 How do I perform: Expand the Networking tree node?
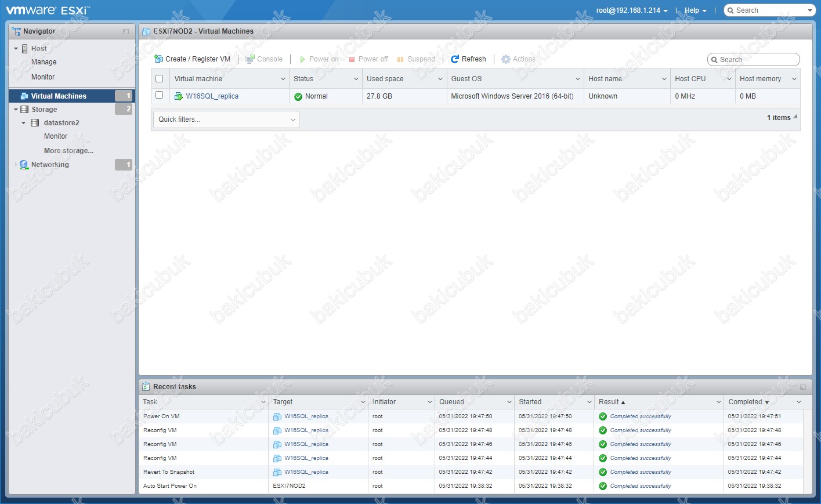(16, 165)
